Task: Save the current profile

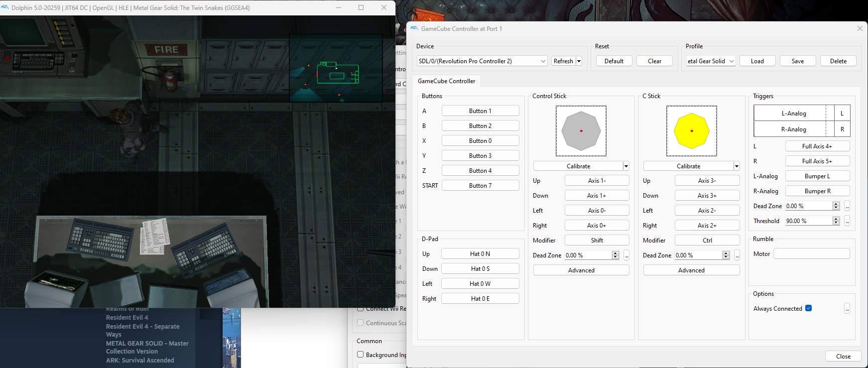Action: [x=798, y=61]
